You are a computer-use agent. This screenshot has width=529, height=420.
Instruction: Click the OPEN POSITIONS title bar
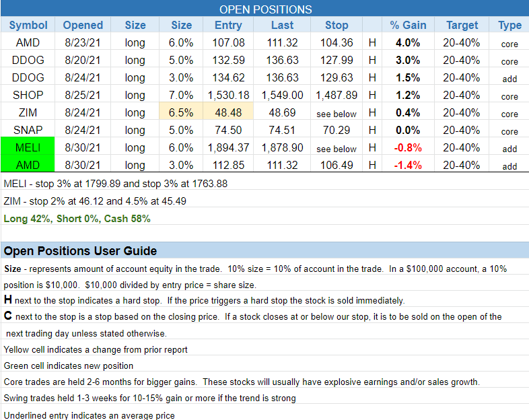266,9
